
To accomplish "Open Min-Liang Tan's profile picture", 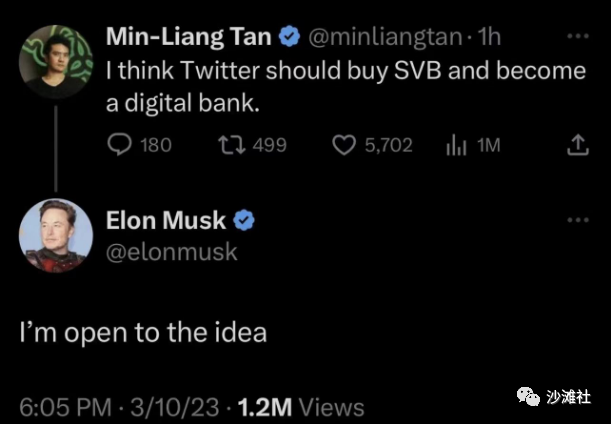I will pyautogui.click(x=56, y=62).
